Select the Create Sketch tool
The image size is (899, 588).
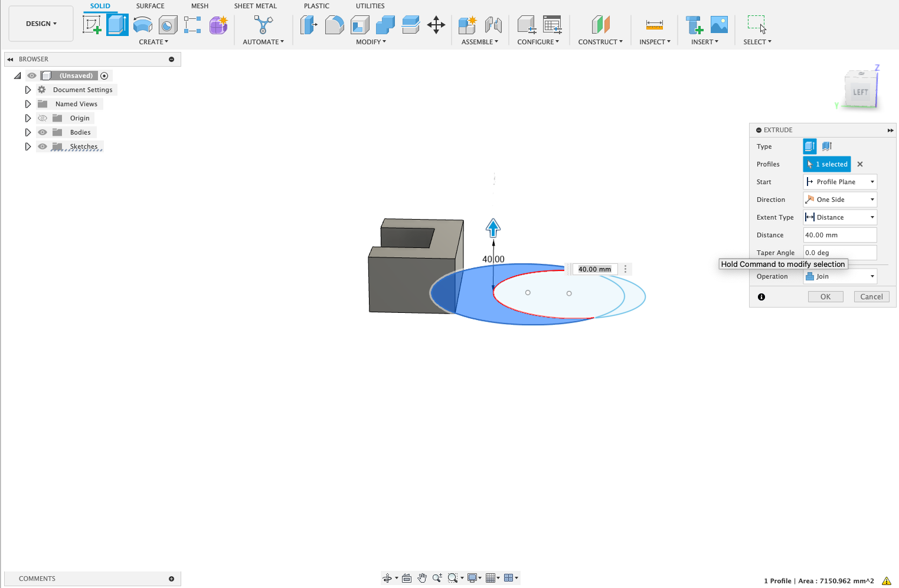(x=92, y=25)
